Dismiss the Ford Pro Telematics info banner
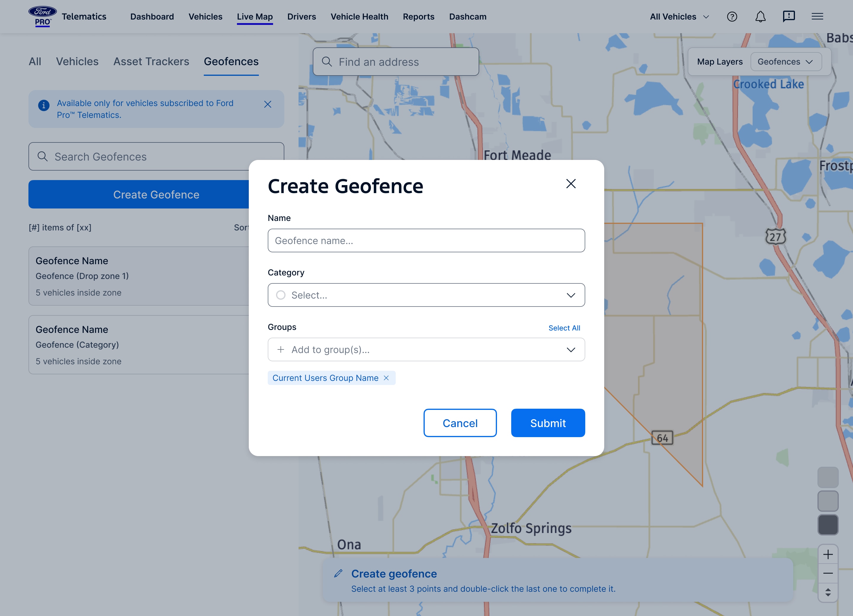The width and height of the screenshot is (853, 616). coord(268,105)
